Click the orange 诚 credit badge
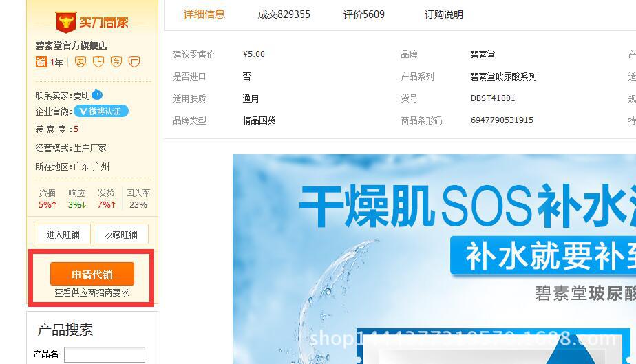Image resolution: width=636 pixels, height=364 pixels. coord(41,62)
